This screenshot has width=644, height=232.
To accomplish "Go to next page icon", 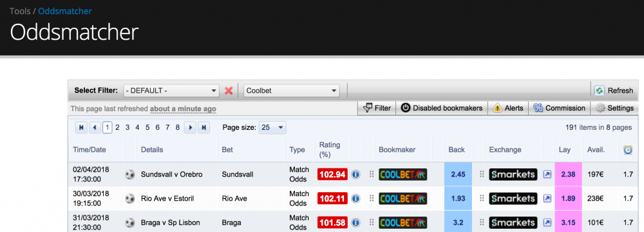I will [190, 127].
